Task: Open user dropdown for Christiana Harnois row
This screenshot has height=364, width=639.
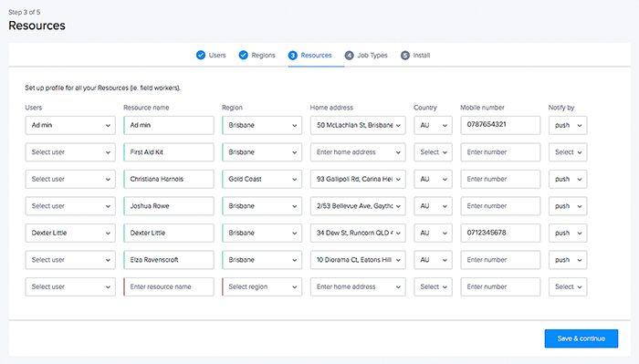Action: point(70,179)
